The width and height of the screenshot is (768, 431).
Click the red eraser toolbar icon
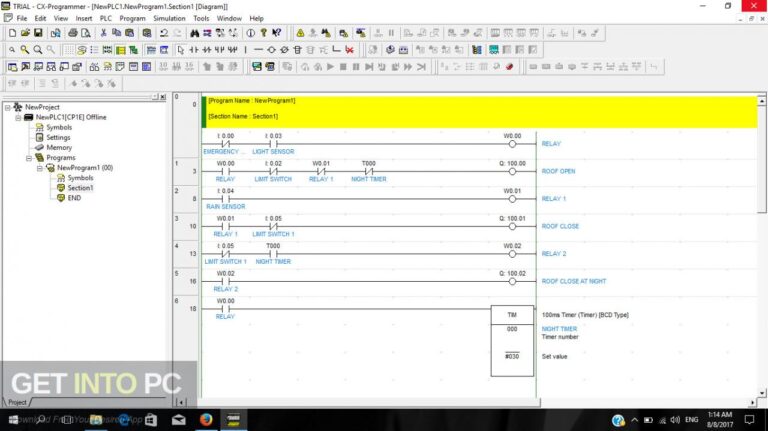[x=509, y=67]
